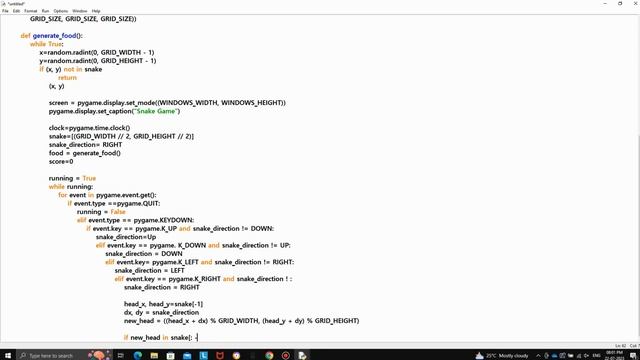Image resolution: width=640 pixels, height=360 pixels.
Task: Open the Mail app on the taskbar
Action: pyautogui.click(x=187, y=356)
